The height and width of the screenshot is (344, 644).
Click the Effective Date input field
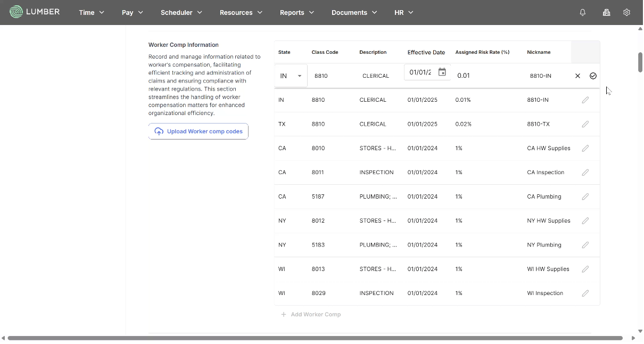[x=420, y=72]
